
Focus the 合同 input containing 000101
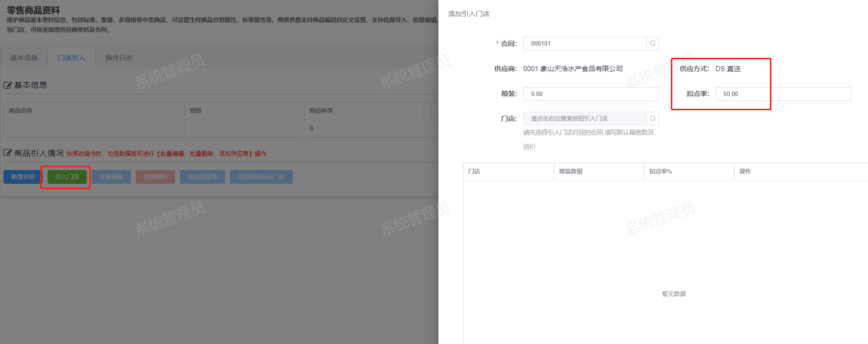585,44
